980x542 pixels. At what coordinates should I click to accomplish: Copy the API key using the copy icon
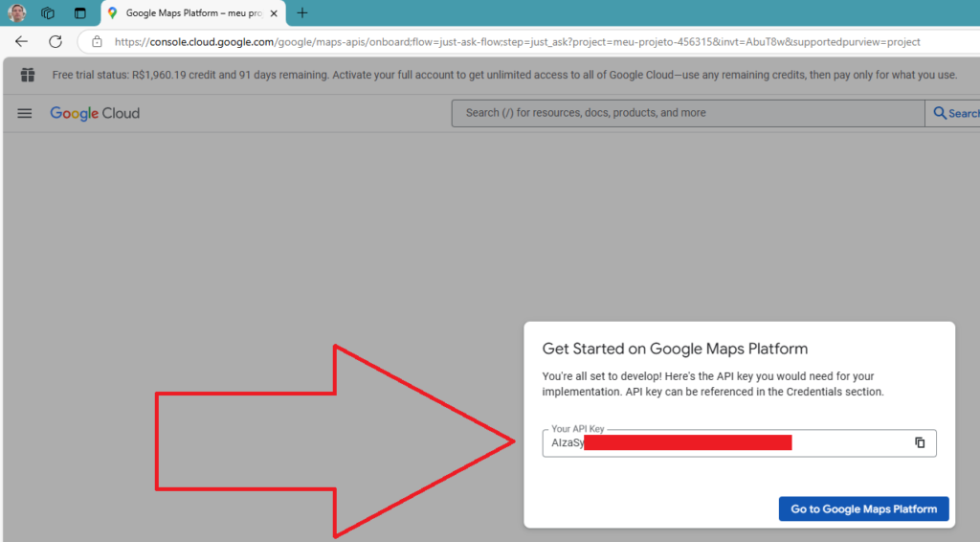click(920, 442)
